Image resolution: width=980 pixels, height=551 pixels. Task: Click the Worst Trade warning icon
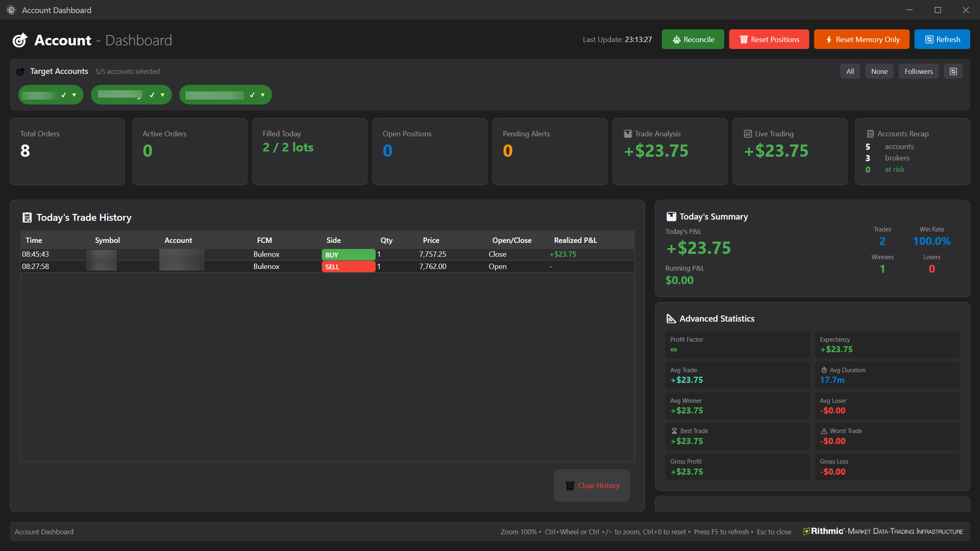tap(824, 431)
